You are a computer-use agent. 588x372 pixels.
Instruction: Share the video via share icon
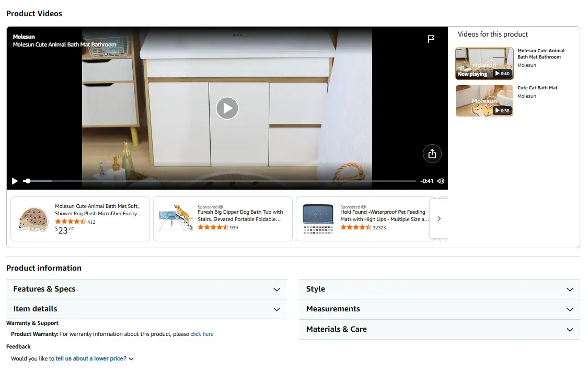(432, 154)
